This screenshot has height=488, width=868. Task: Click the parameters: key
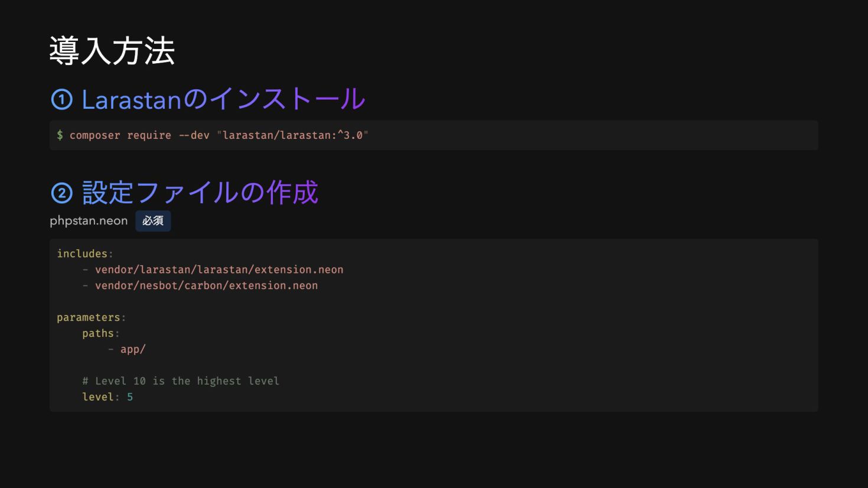92,318
